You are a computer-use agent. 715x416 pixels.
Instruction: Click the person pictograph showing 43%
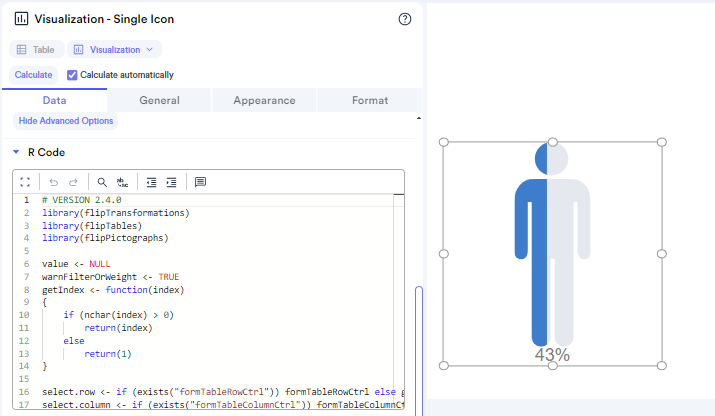click(x=552, y=250)
